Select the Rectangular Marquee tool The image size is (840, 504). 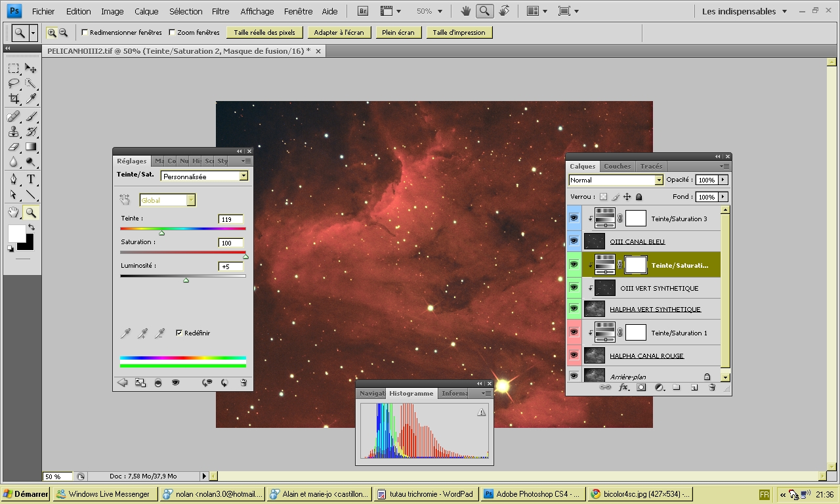13,68
